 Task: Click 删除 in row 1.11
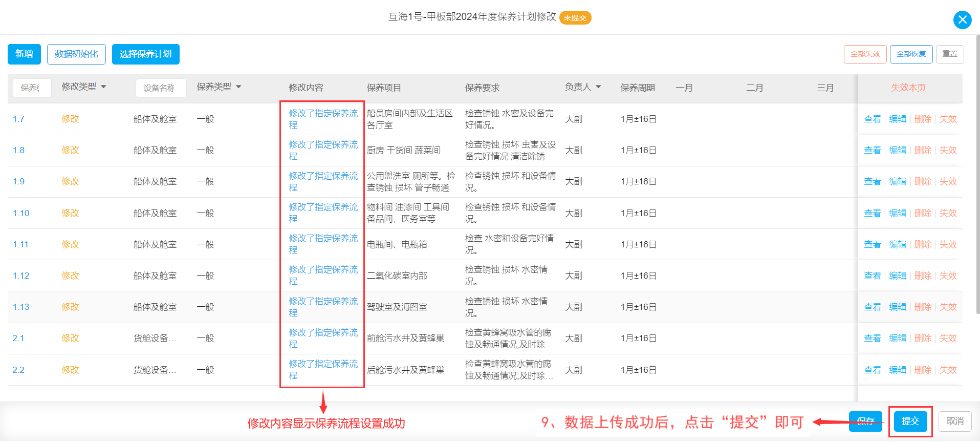click(x=923, y=244)
